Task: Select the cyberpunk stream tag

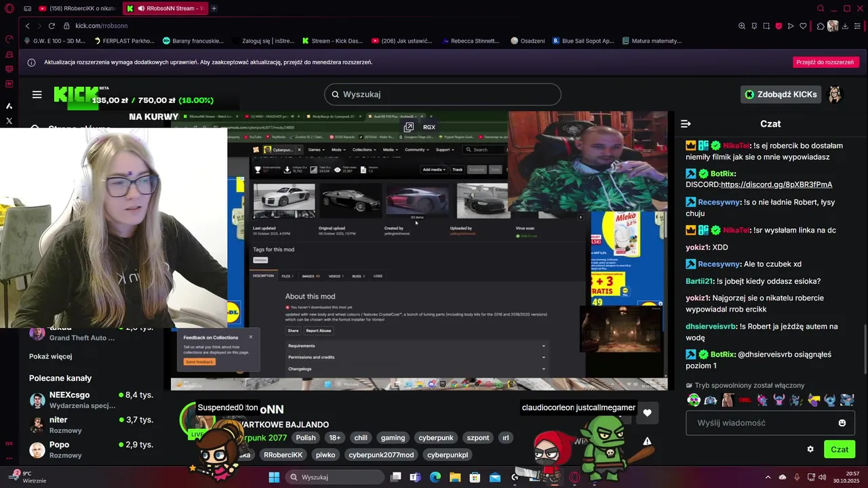Action: click(436, 438)
